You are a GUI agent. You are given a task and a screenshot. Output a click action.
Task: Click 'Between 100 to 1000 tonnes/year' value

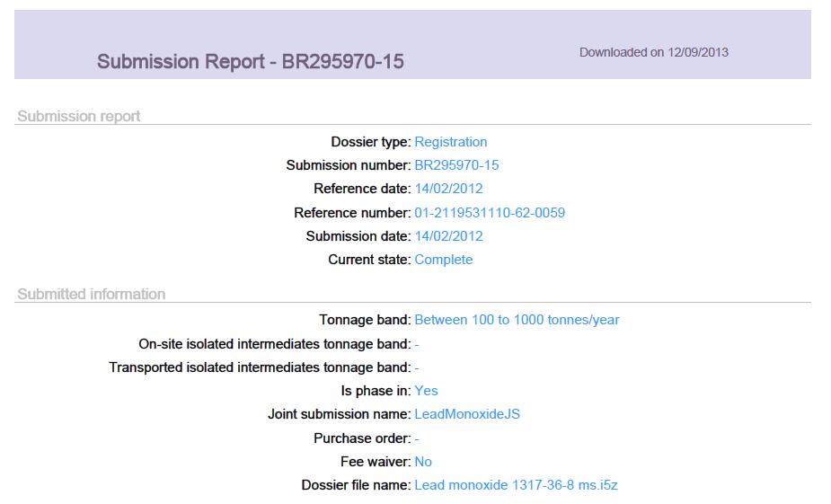517,320
